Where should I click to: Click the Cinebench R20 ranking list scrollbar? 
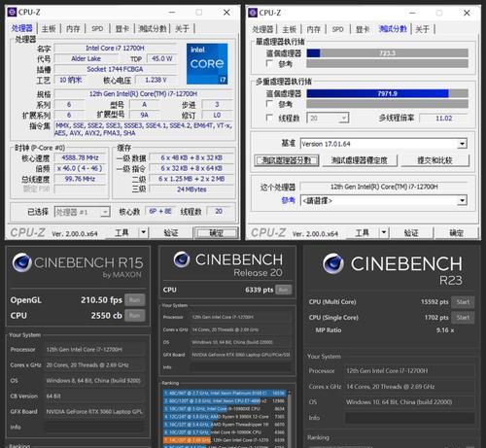click(289, 418)
